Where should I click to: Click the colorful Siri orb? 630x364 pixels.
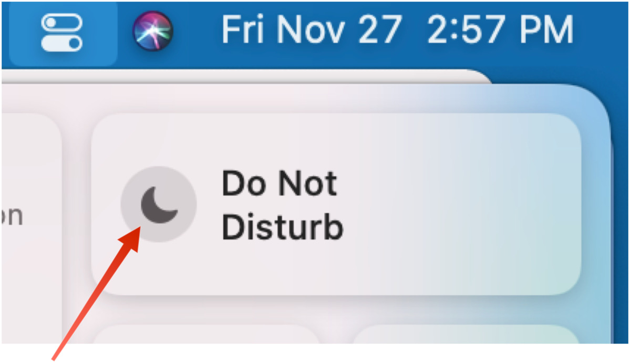pos(153,31)
